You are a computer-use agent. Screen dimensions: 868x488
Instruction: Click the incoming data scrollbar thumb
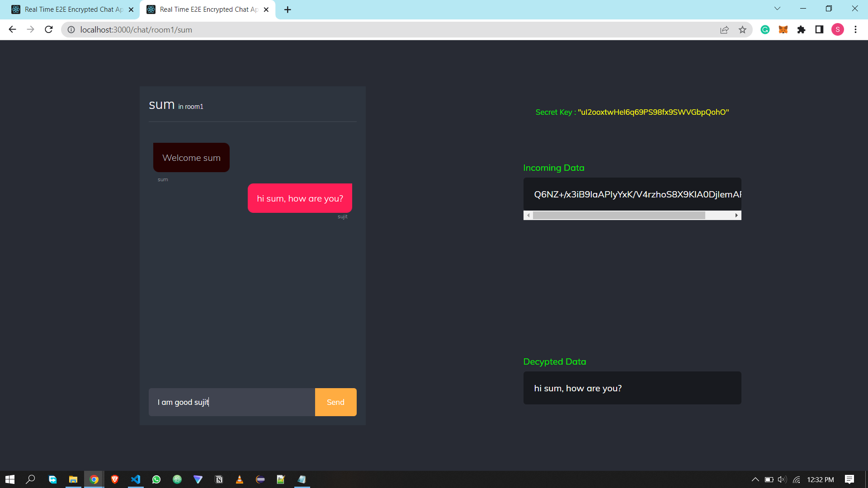[619, 216]
